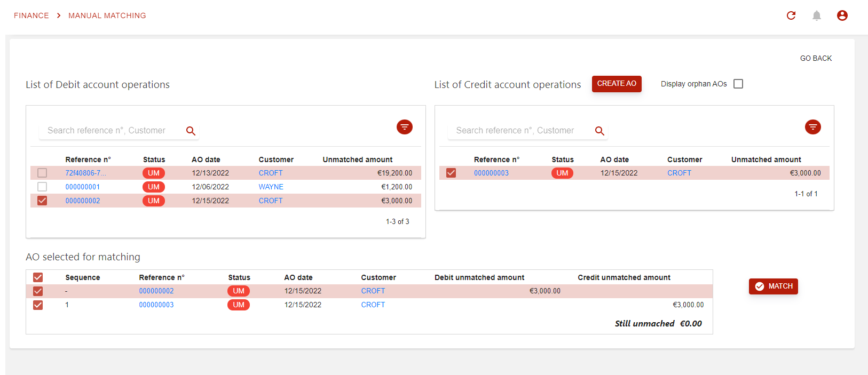
Task: Click search magnifier in Debit list
Action: click(191, 131)
